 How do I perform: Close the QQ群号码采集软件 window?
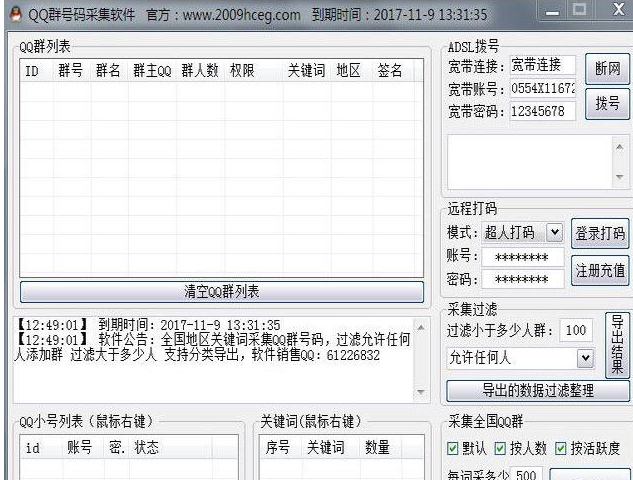618,10
